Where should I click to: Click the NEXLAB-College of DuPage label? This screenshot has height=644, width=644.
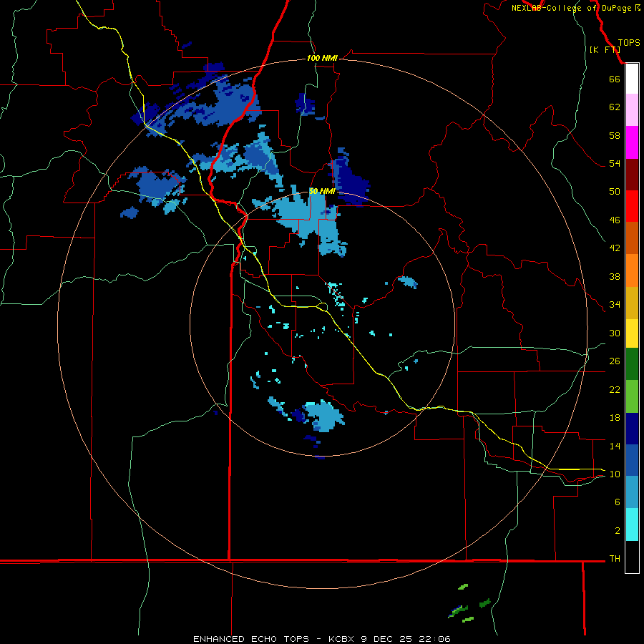click(x=575, y=8)
